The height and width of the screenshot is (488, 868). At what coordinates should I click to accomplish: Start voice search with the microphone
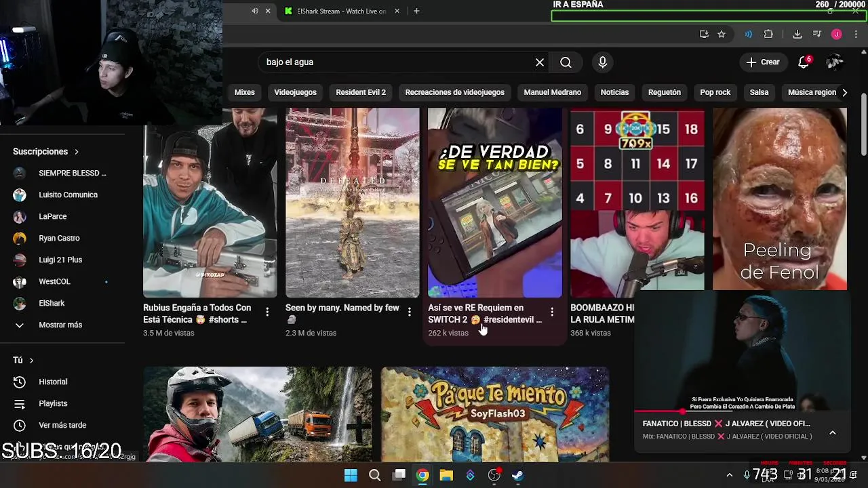click(603, 62)
